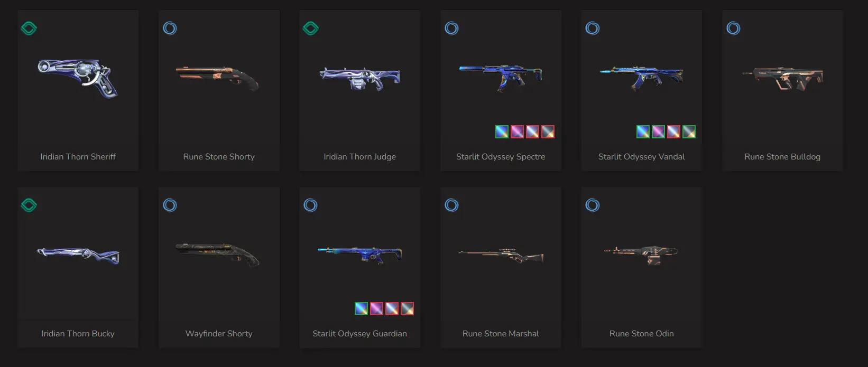Open the Iridian Thorn Sheriff weapon image
This screenshot has height=367, width=868.
coord(78,78)
